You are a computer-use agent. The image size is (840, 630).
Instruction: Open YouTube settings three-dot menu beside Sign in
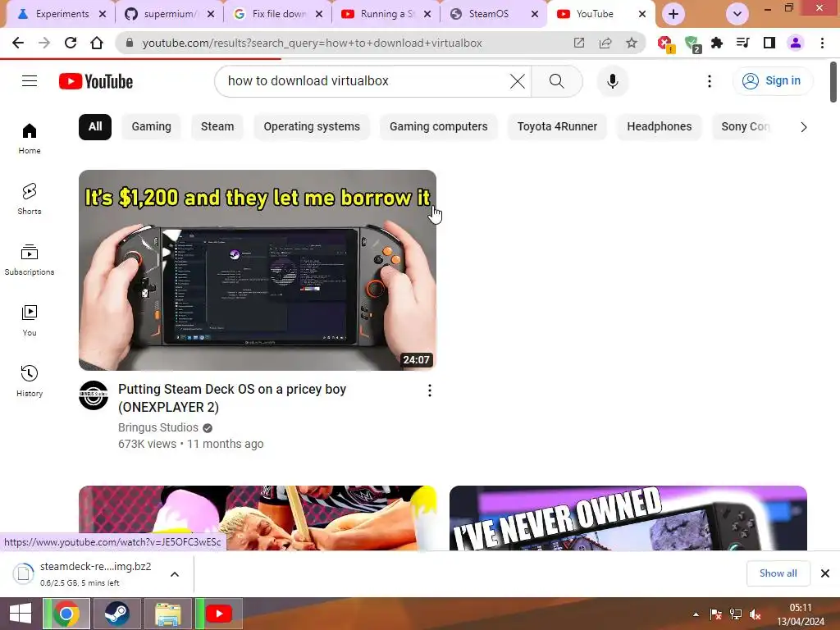point(710,81)
